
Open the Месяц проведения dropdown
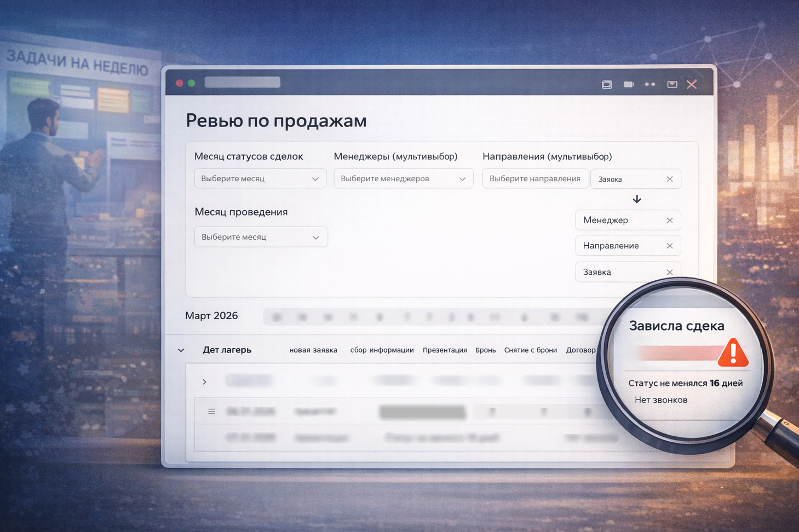click(x=261, y=236)
